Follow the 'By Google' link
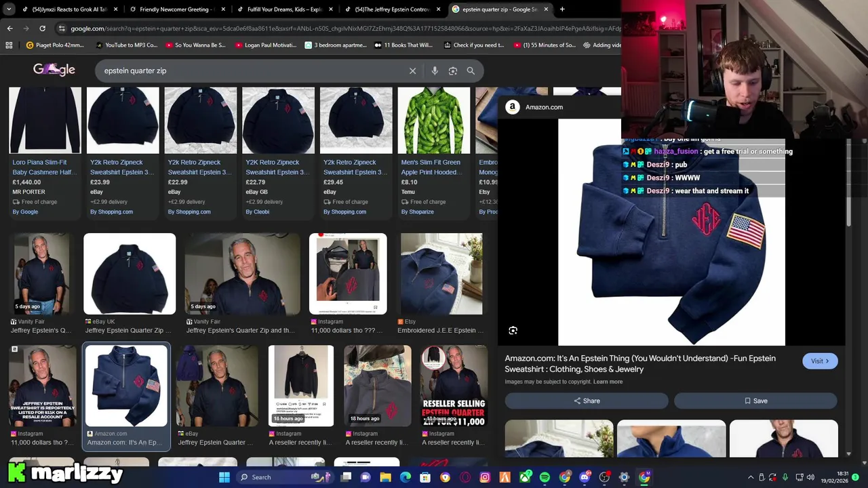 click(25, 211)
